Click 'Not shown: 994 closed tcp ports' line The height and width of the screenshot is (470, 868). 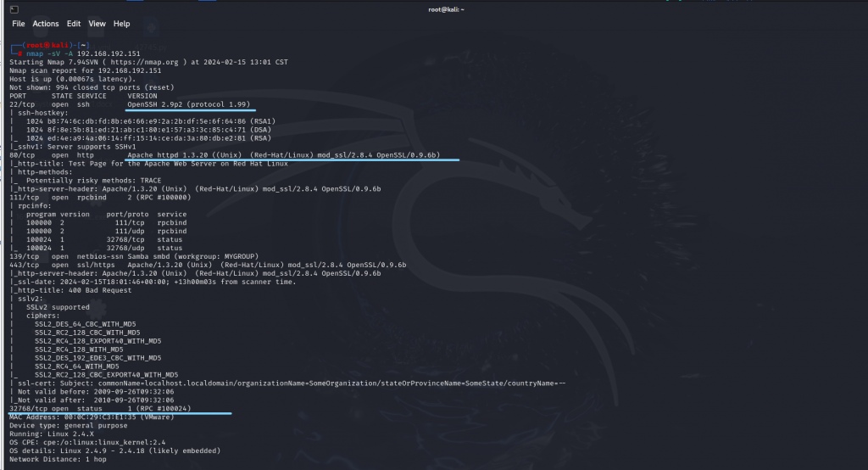(92, 87)
